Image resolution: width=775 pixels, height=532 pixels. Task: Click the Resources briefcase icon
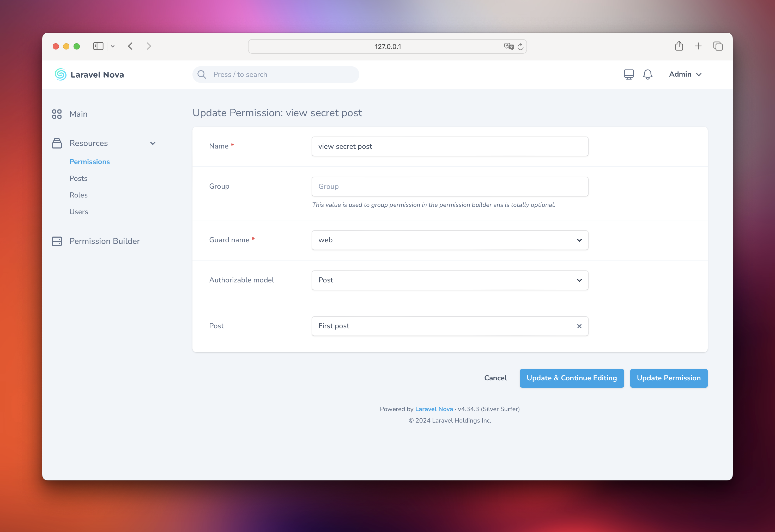pos(57,143)
